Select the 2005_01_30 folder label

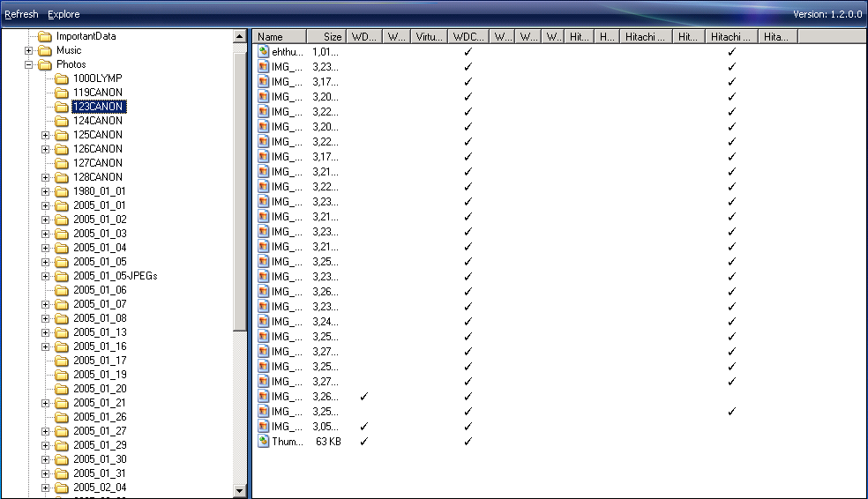click(100, 459)
